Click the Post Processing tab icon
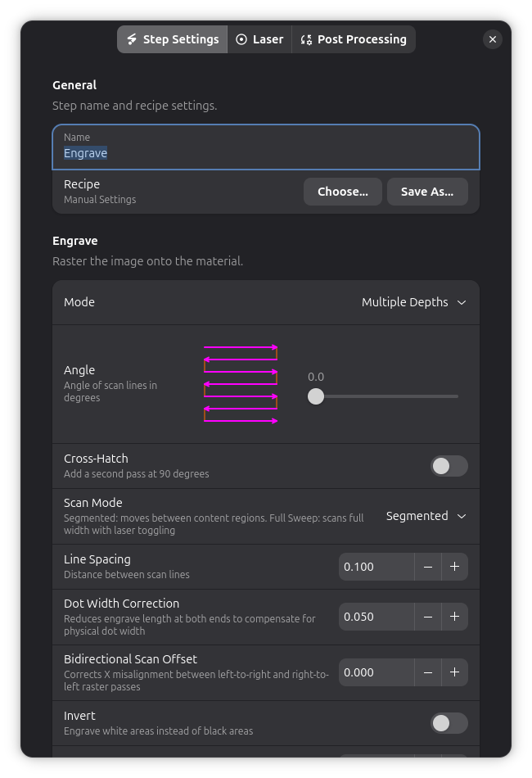Viewport: 532px width, 778px height. (306, 39)
